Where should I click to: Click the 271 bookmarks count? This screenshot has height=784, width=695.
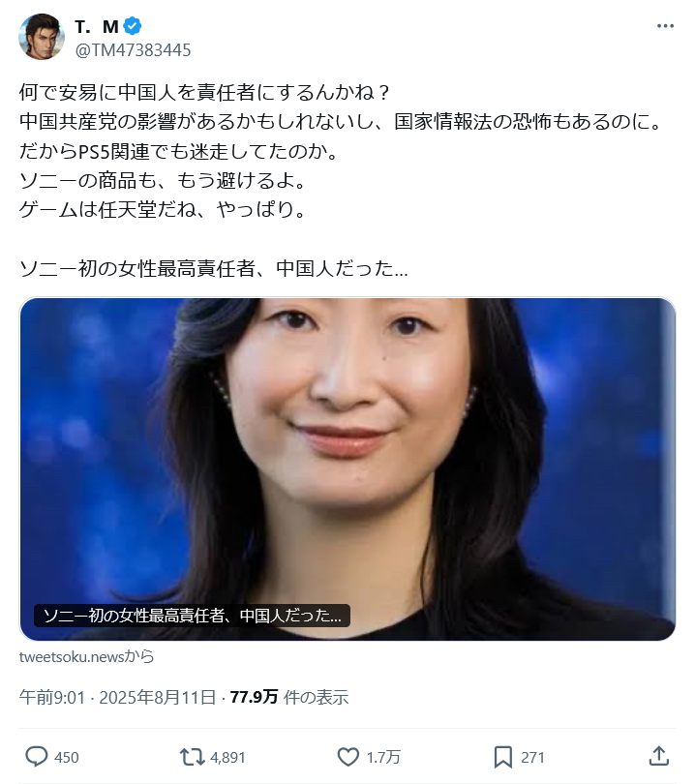pos(532,757)
